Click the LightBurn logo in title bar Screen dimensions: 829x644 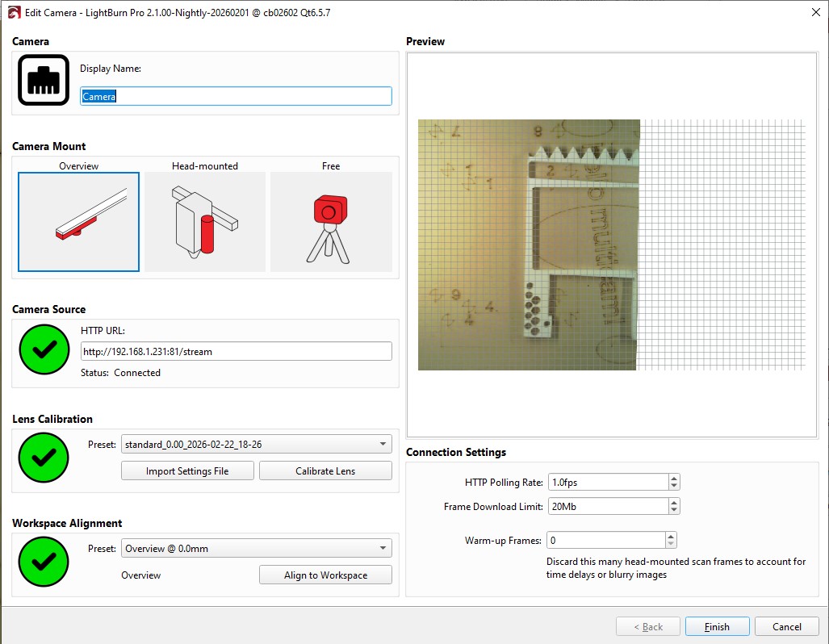click(x=13, y=12)
